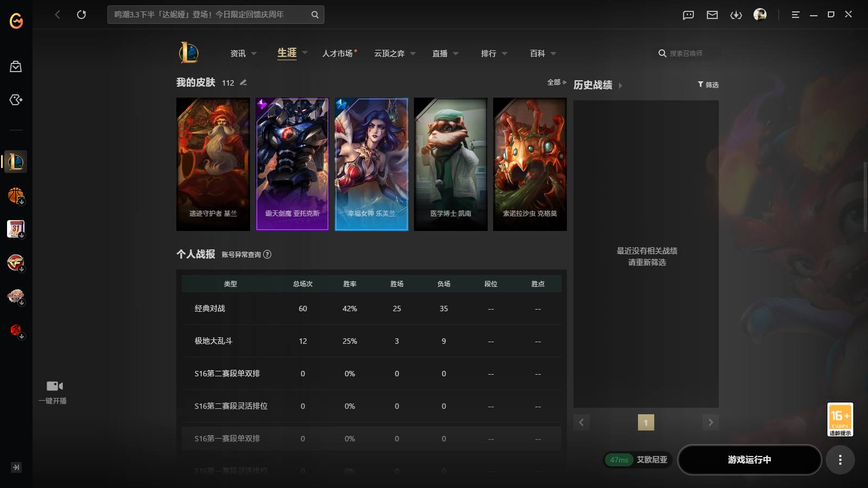Edit my skins with pencil icon

(x=243, y=82)
